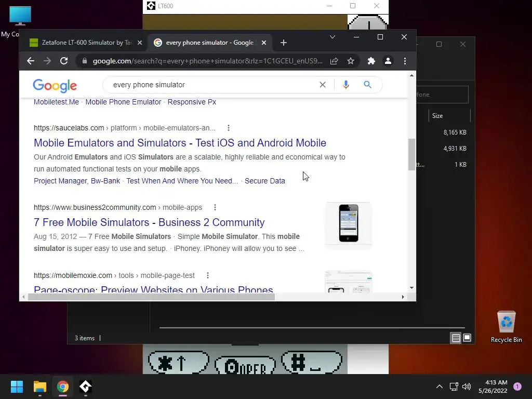Open the Responsive Px link
532x399 pixels.
192,102
